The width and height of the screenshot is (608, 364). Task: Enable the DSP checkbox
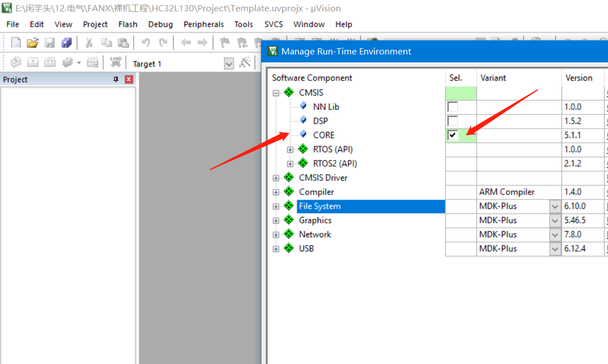tap(453, 121)
